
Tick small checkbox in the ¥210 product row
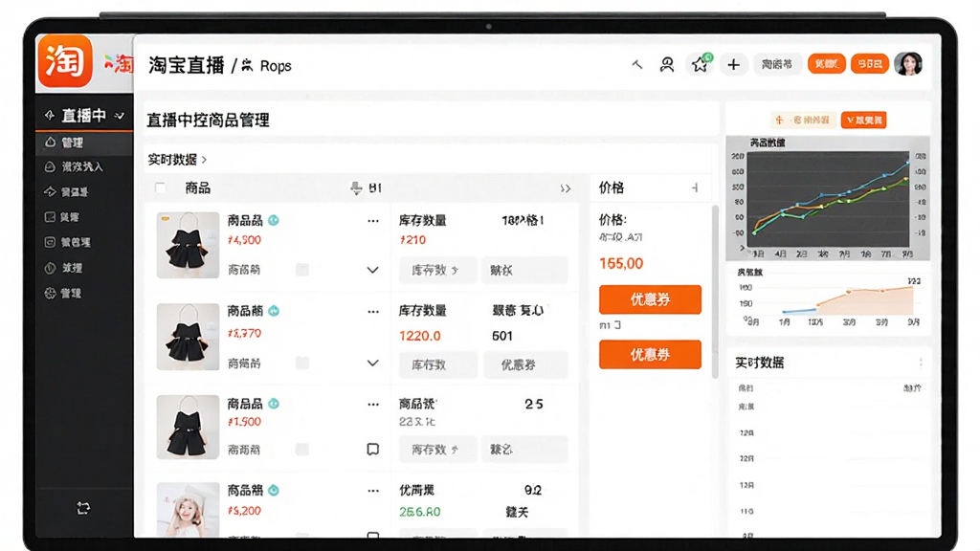click(x=302, y=269)
